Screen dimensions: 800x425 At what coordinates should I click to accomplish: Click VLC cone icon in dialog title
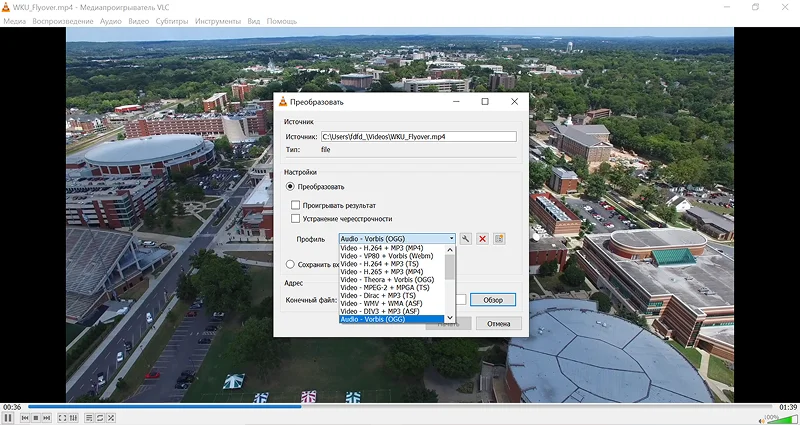pyautogui.click(x=283, y=102)
